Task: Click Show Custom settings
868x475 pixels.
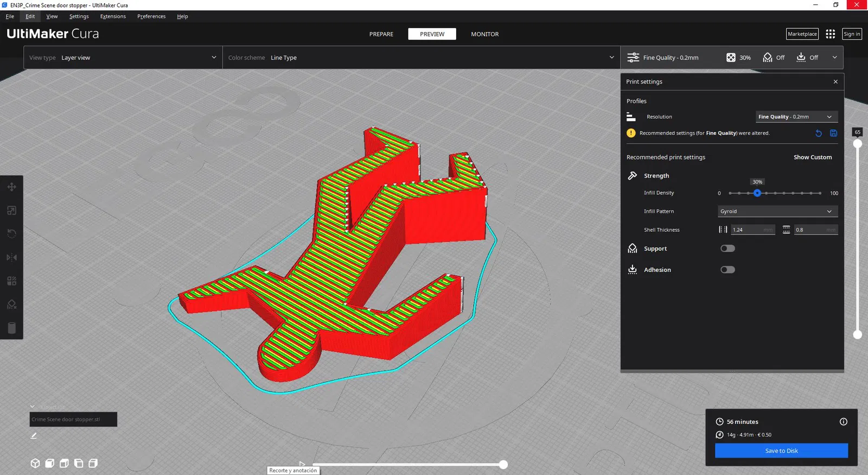Action: (813, 157)
